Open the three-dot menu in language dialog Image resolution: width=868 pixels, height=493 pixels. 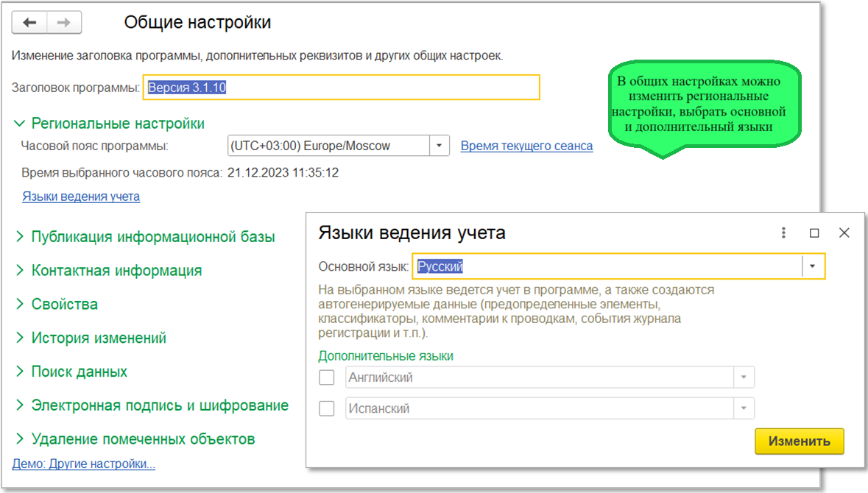coord(784,233)
